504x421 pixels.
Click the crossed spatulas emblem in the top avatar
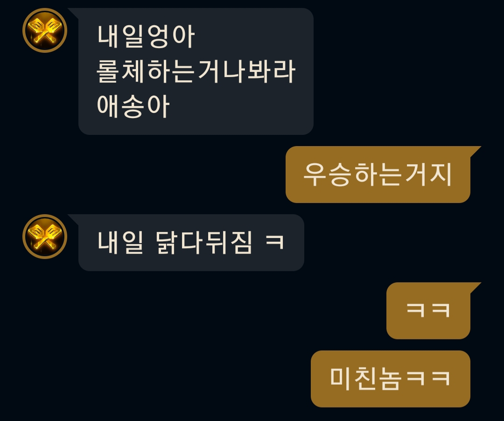click(x=45, y=30)
